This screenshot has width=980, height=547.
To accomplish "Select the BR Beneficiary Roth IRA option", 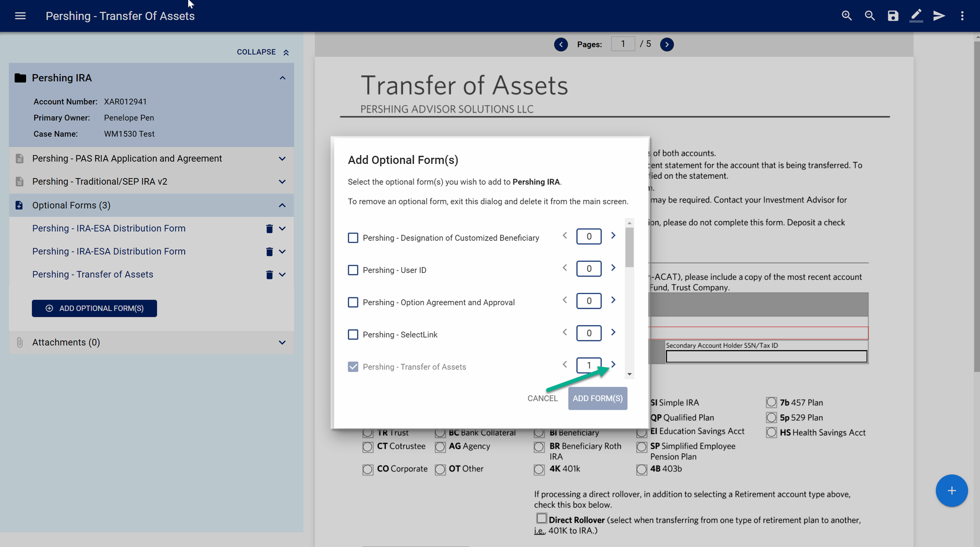I will [539, 447].
